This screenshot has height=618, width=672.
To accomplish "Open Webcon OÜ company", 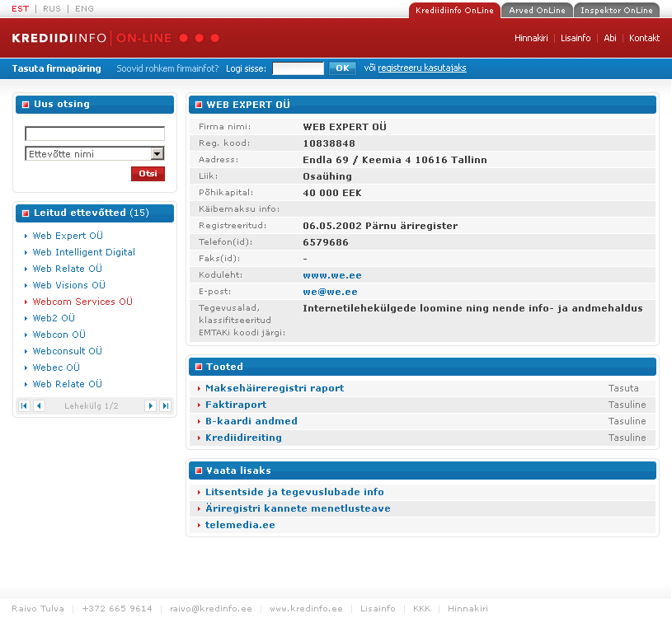I will 59,335.
